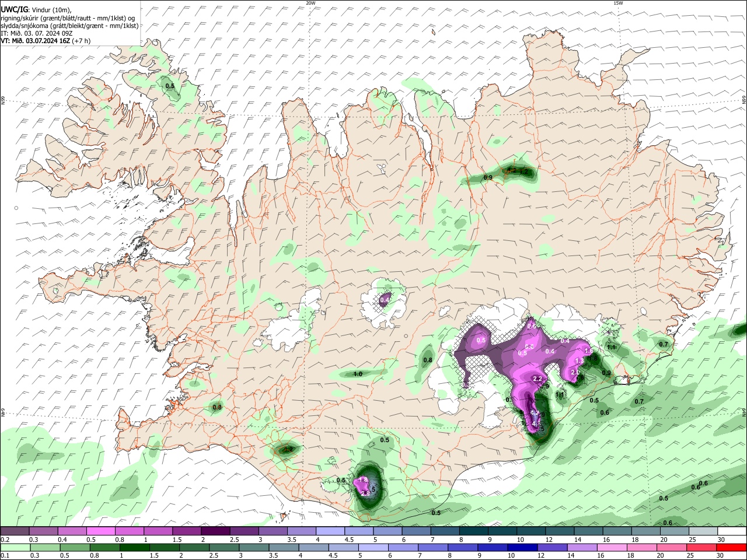
Task: Click the pale green 0.1 rain swatch
Action: [15, 548]
